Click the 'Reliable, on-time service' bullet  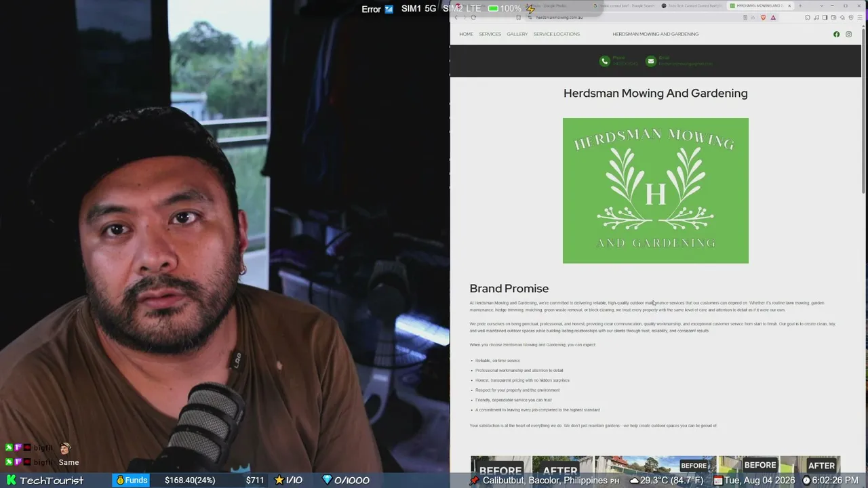click(498, 361)
